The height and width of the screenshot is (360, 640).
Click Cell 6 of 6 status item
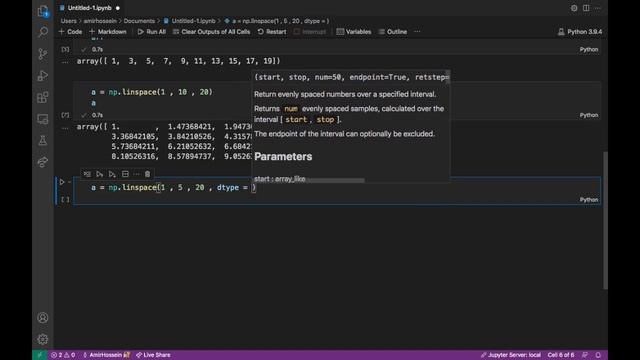pyautogui.click(x=561, y=355)
